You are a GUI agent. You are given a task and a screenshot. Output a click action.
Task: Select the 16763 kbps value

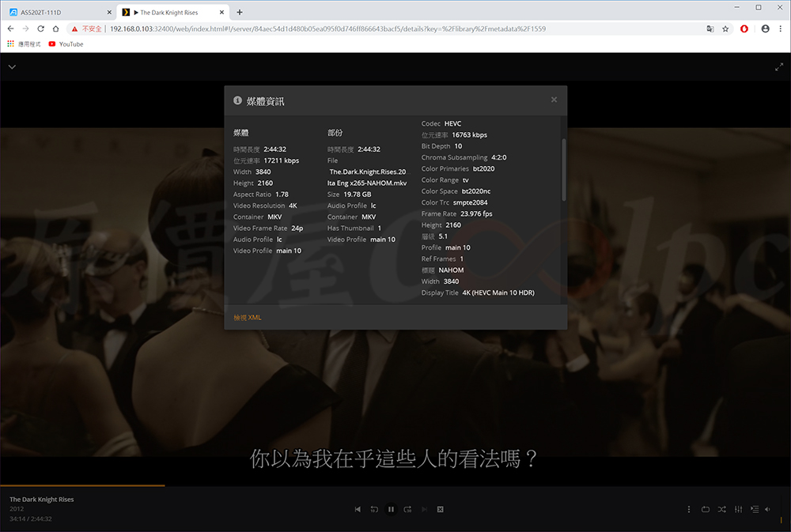[x=470, y=135]
